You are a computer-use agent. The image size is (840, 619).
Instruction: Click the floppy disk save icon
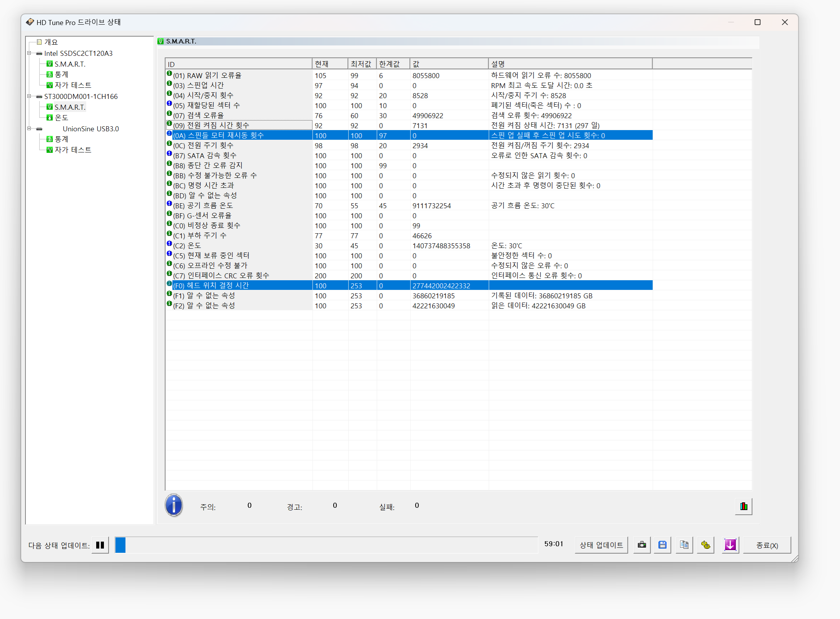click(x=662, y=545)
